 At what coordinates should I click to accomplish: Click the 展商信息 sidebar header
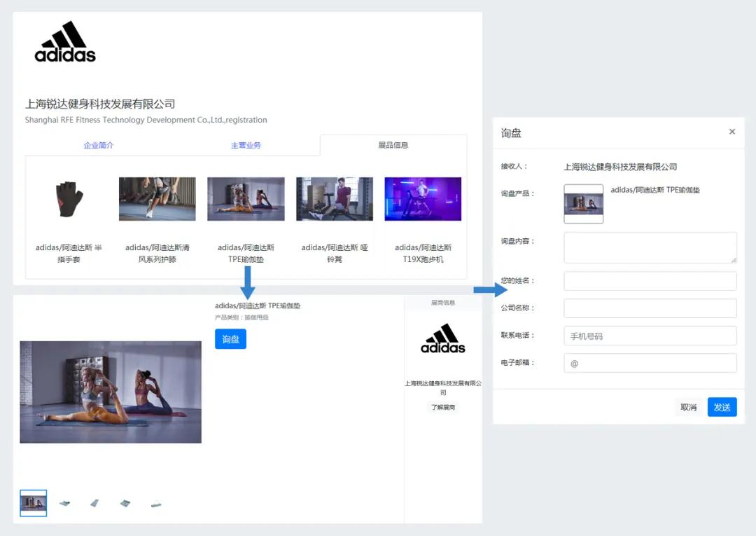coord(442,303)
